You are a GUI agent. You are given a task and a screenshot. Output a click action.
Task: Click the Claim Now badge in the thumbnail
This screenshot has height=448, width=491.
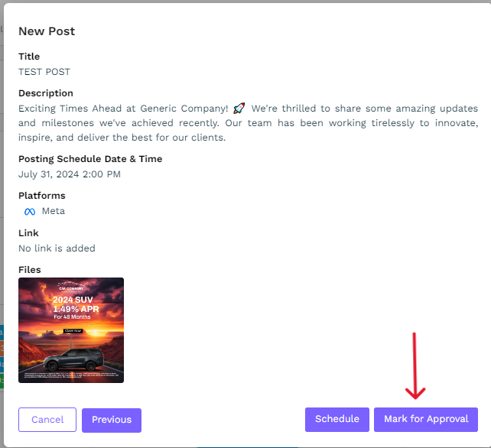coord(73,331)
